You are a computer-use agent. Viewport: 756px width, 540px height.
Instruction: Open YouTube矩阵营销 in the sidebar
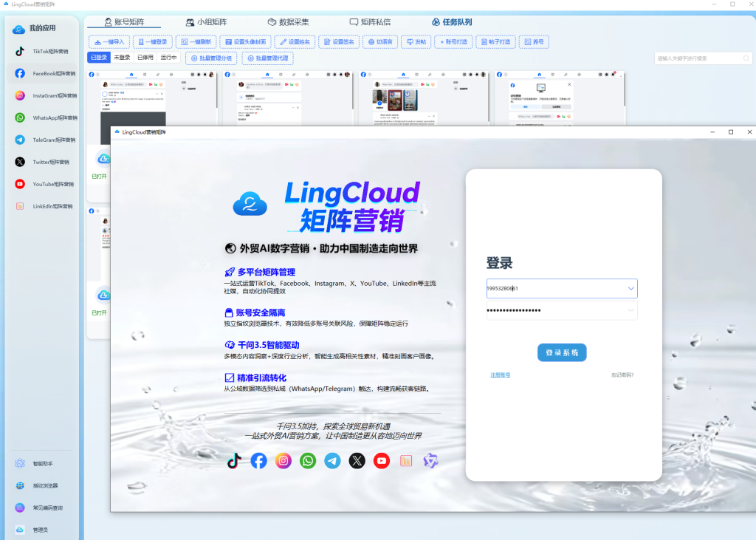[x=42, y=184]
